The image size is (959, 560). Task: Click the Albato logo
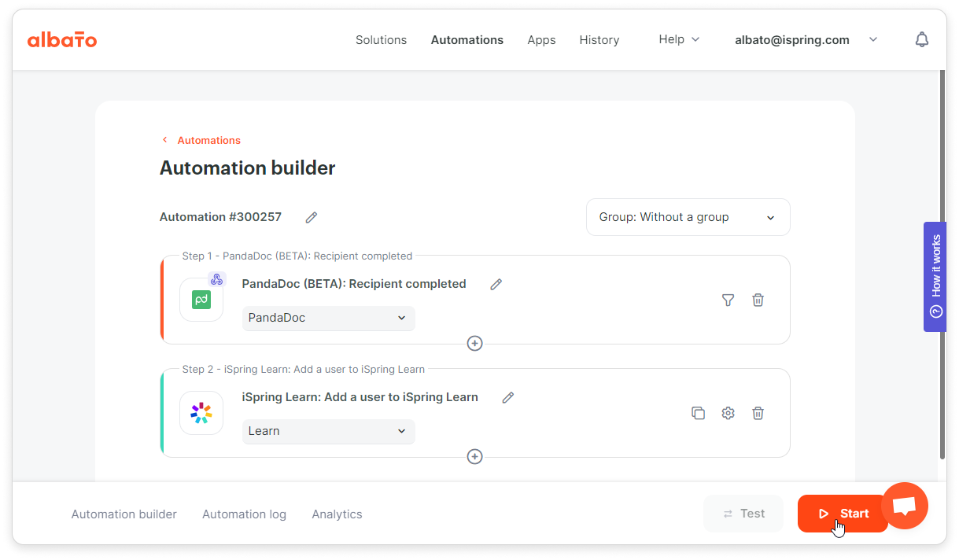[x=62, y=39]
